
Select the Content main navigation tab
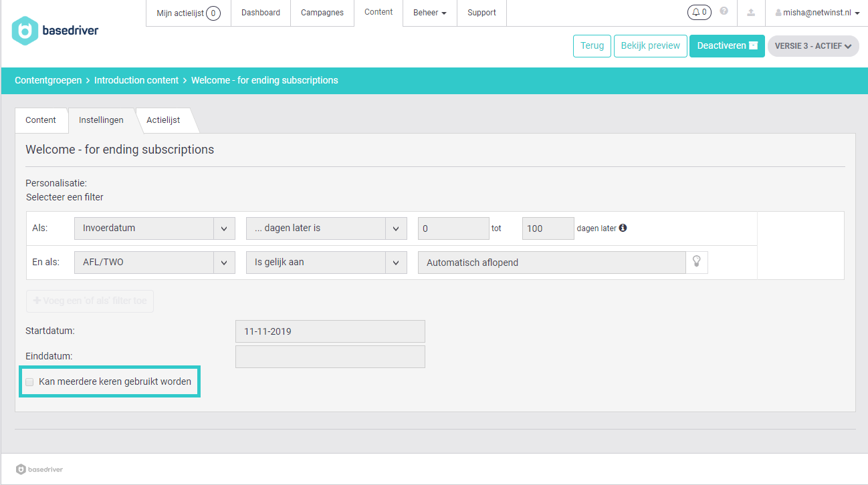tap(378, 13)
